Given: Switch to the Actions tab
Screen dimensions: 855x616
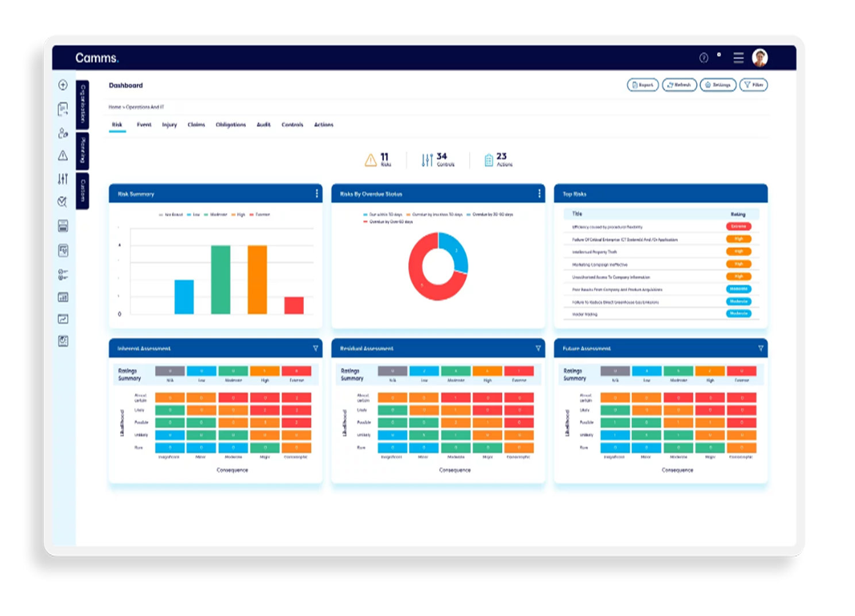Looking at the screenshot, I should [x=323, y=125].
